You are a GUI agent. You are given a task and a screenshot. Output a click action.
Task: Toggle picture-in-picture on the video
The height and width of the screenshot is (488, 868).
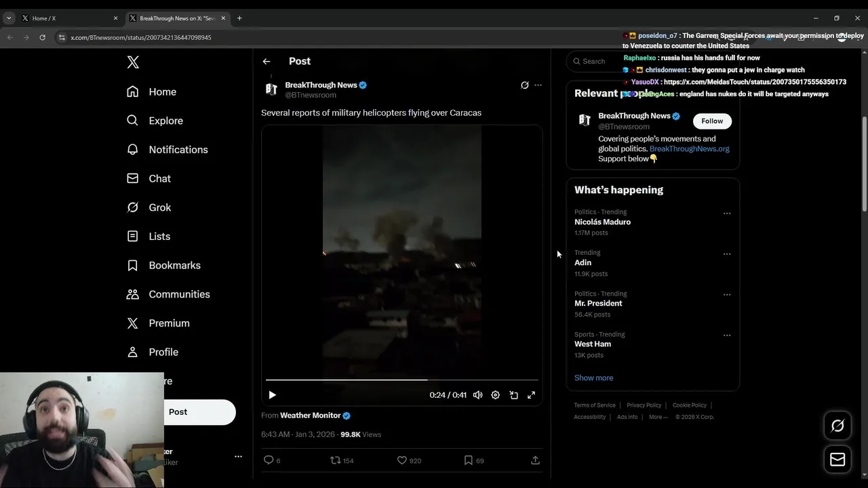(514, 395)
